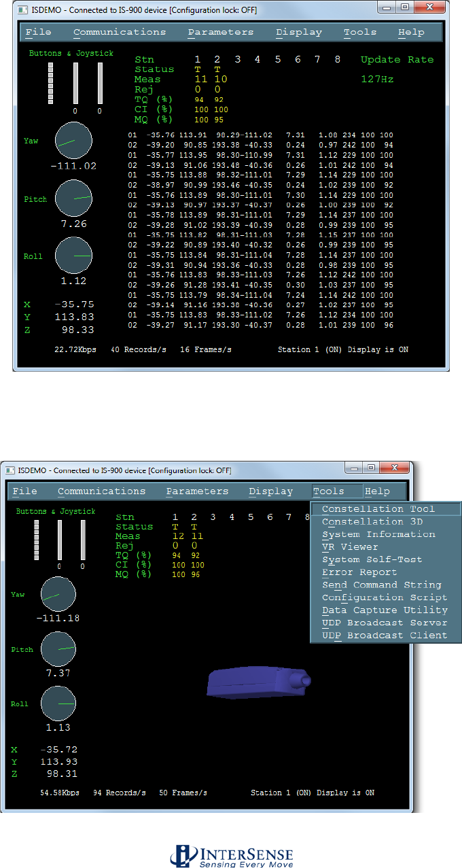
Task: Click the Update Rate label
Action: click(397, 59)
